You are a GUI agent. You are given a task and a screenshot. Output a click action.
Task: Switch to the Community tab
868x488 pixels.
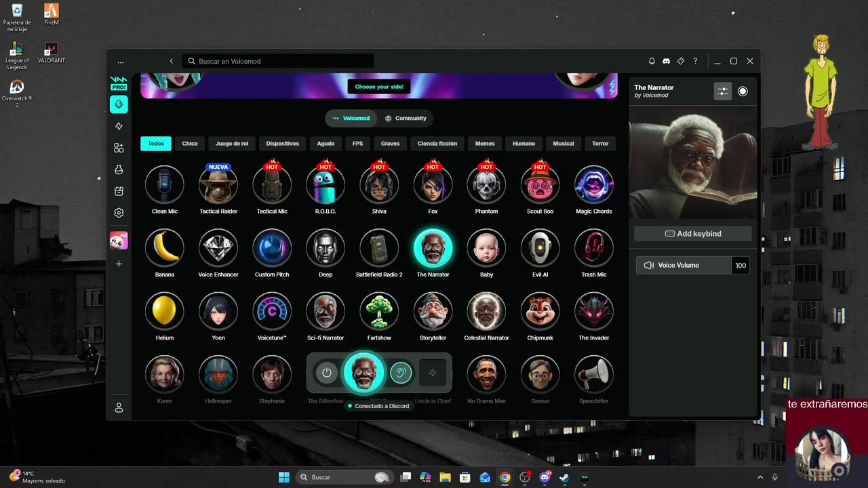pos(406,118)
